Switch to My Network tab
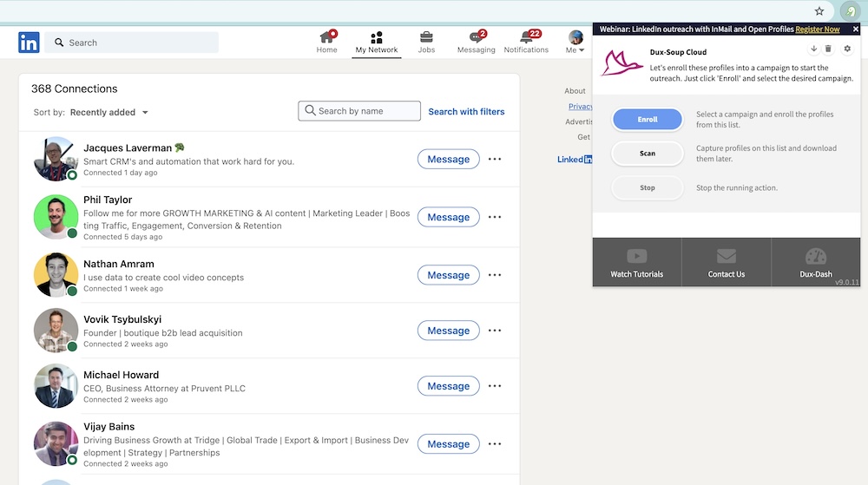Screen dimensions: 868x485 click(x=377, y=42)
